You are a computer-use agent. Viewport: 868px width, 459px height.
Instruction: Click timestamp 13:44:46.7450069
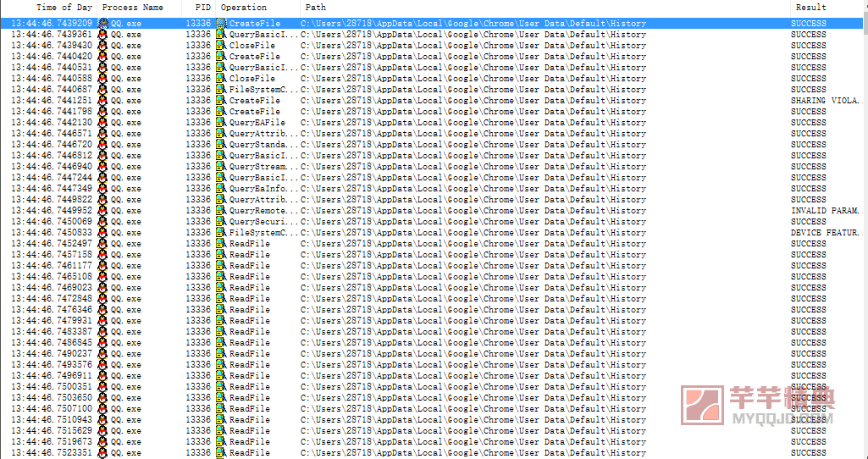[x=52, y=222]
